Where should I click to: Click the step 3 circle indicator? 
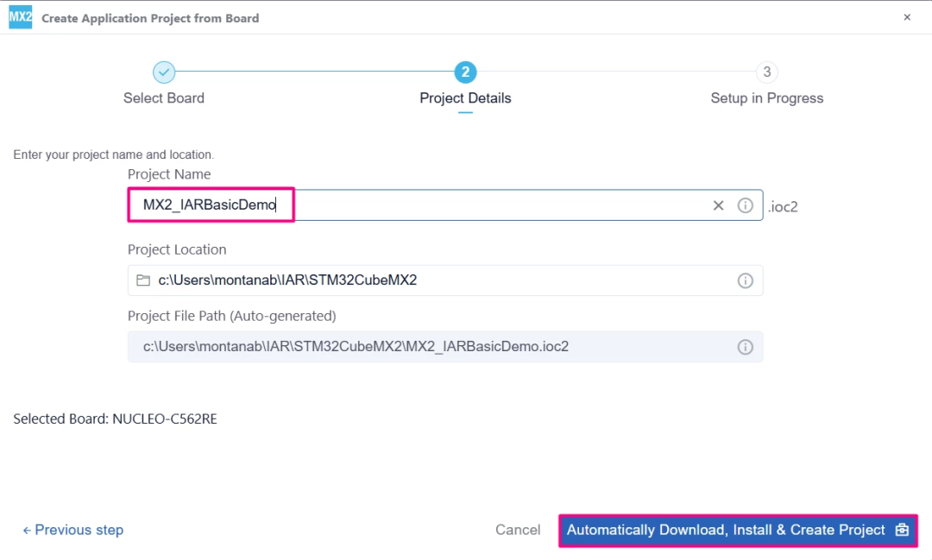tap(767, 72)
